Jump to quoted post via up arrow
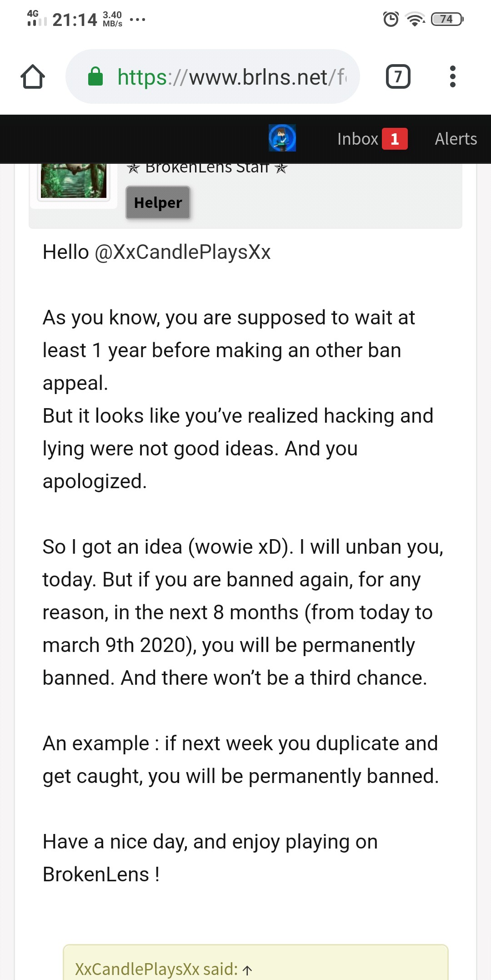The width and height of the screenshot is (491, 980). [247, 970]
